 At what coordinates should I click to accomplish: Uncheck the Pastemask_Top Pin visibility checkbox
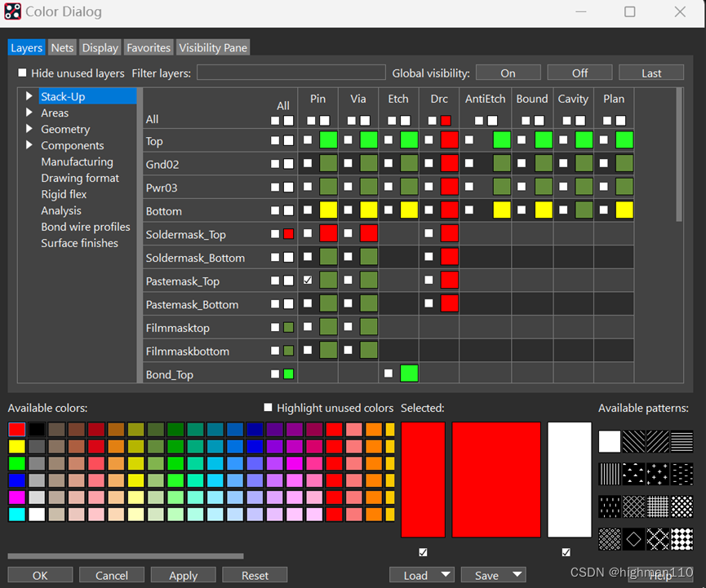point(308,281)
